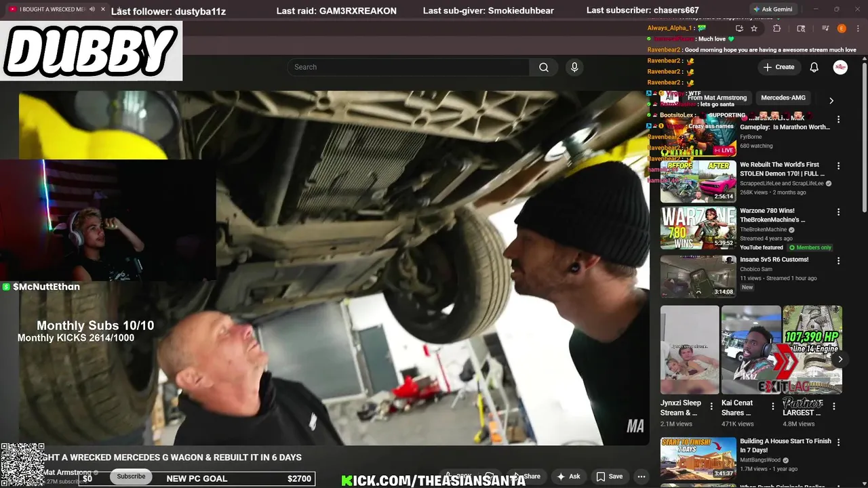The width and height of the screenshot is (868, 488).
Task: Open 'We Rebuilt The World's First STOLEN Demon' title
Action: pos(782,169)
